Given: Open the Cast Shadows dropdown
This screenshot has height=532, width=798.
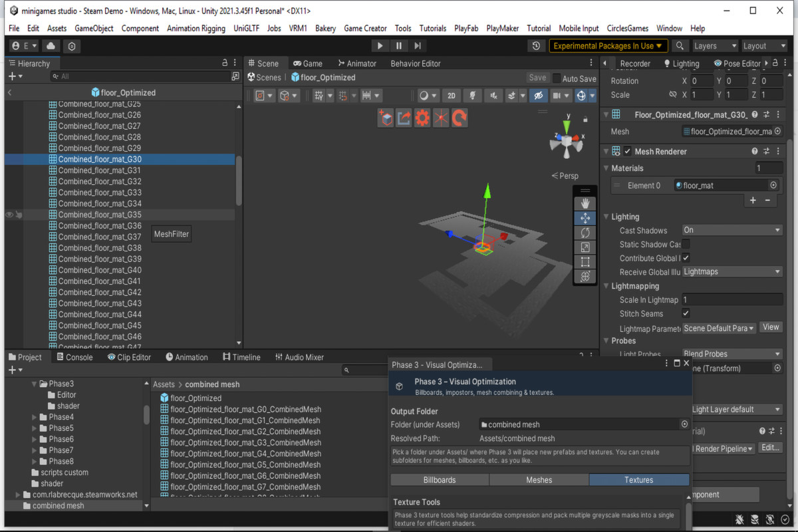Looking at the screenshot, I should pyautogui.click(x=732, y=230).
